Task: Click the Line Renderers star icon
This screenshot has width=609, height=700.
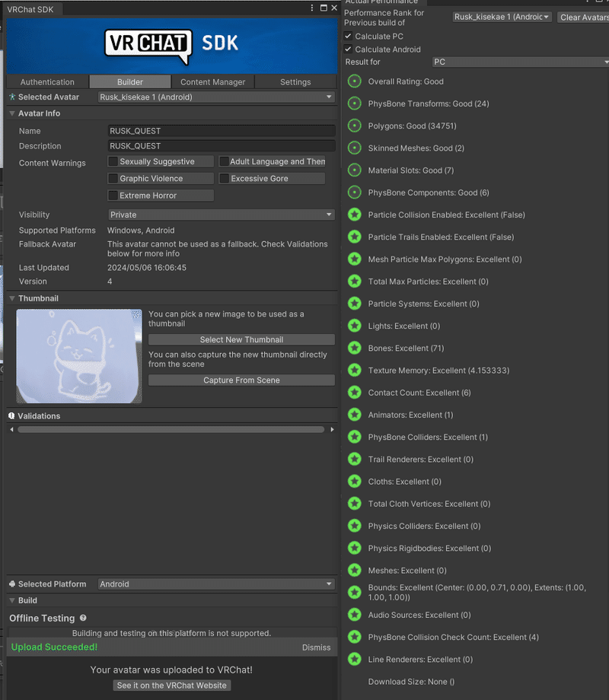Action: (x=354, y=660)
